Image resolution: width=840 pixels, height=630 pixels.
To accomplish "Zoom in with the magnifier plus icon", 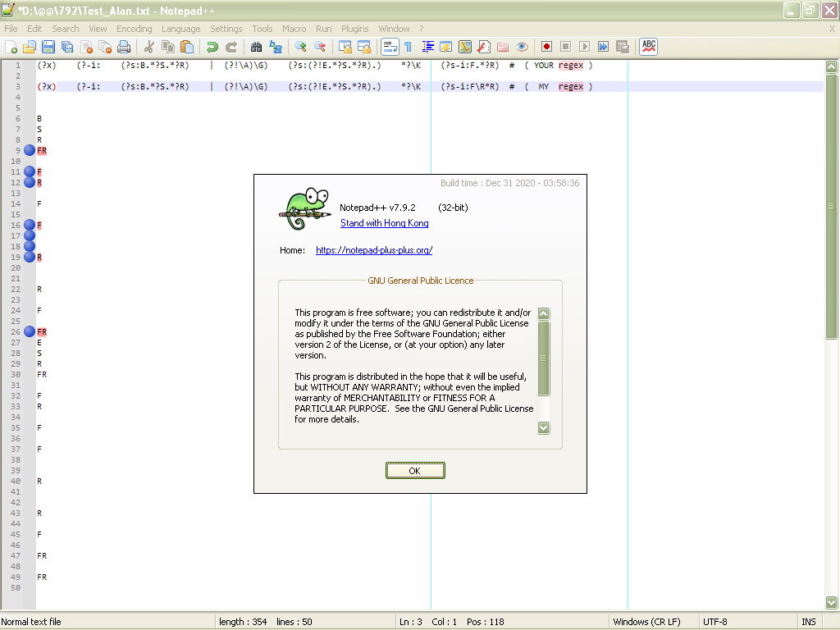I will point(300,47).
